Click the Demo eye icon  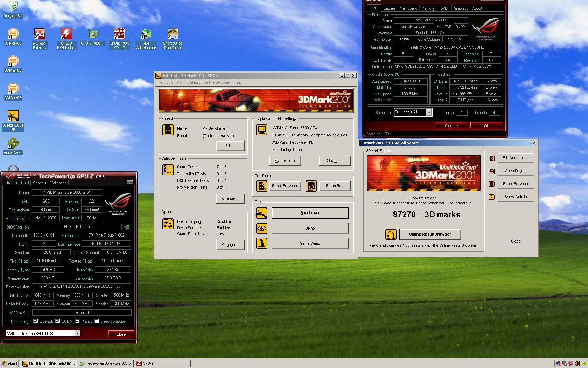(x=262, y=228)
